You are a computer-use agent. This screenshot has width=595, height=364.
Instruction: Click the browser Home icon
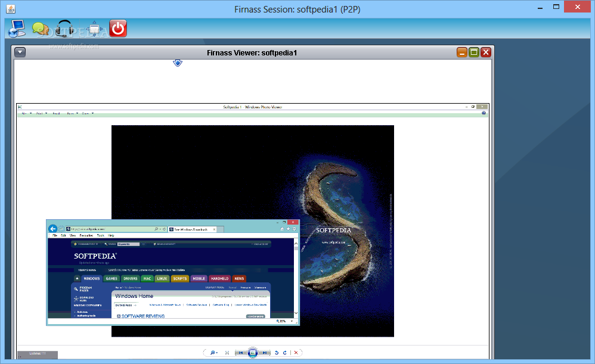coord(282,229)
